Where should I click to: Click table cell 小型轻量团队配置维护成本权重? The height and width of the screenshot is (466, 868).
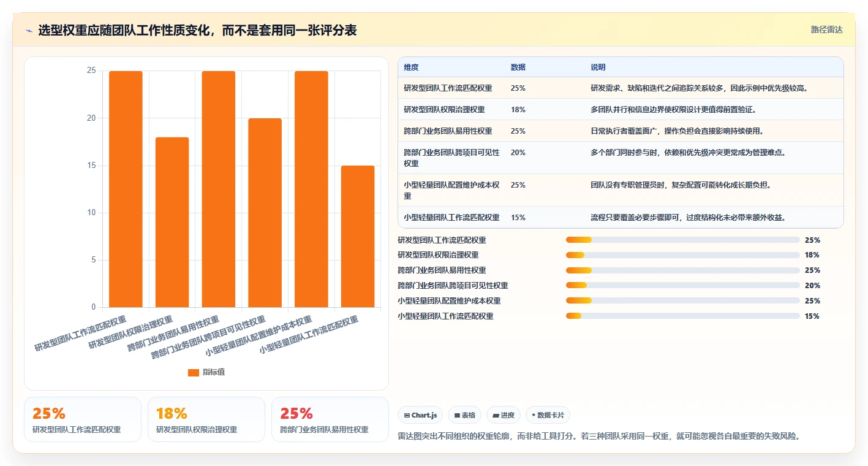click(x=452, y=190)
